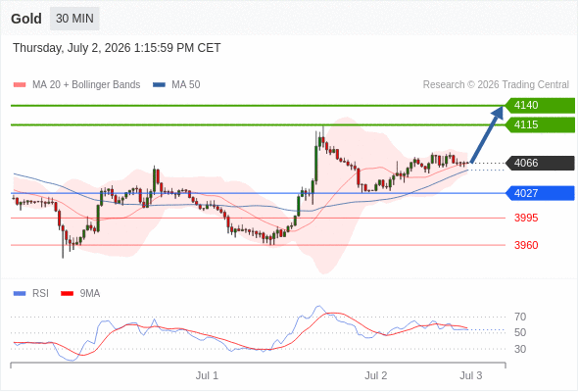This screenshot has height=392, width=578.
Task: Click the Gold chart title
Action: point(26,19)
